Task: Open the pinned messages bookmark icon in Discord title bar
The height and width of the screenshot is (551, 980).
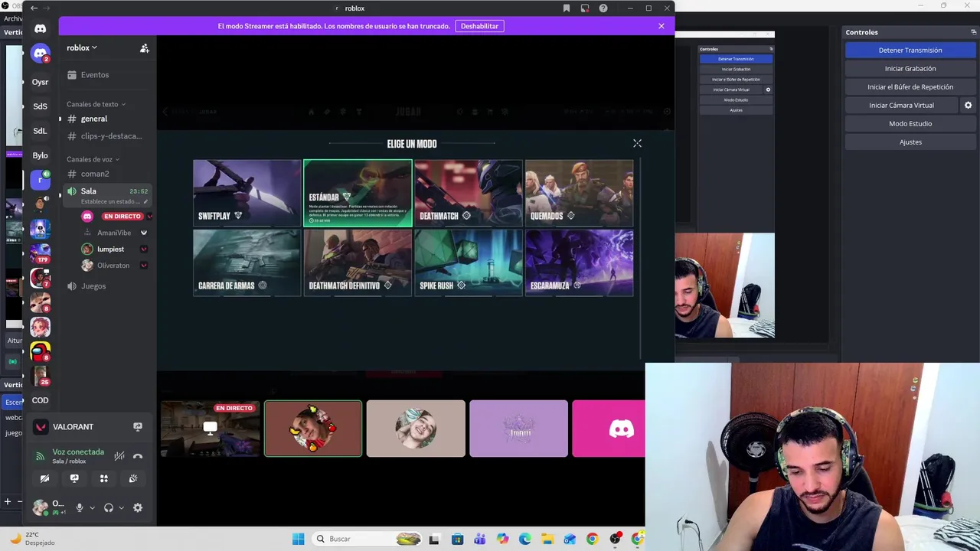Action: coord(567,8)
